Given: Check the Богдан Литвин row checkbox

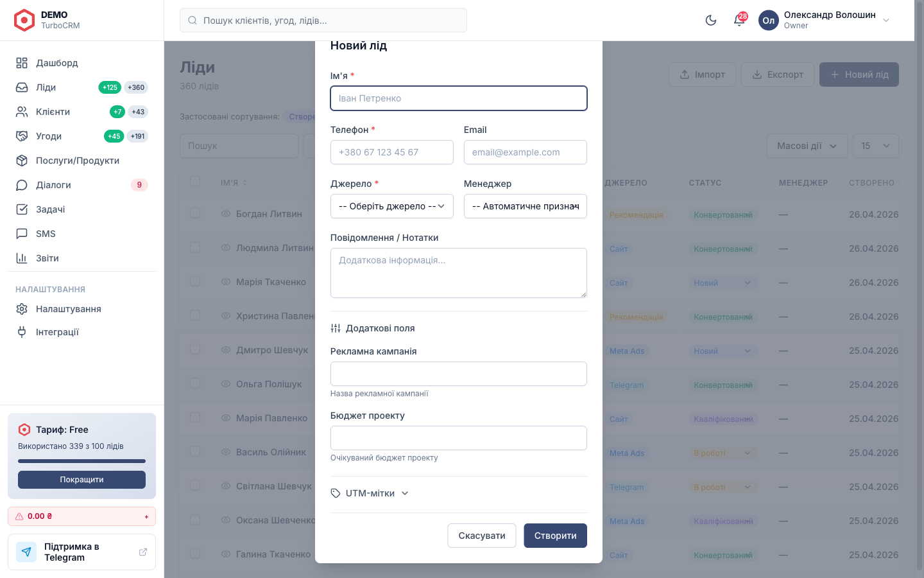Looking at the screenshot, I should point(195,213).
